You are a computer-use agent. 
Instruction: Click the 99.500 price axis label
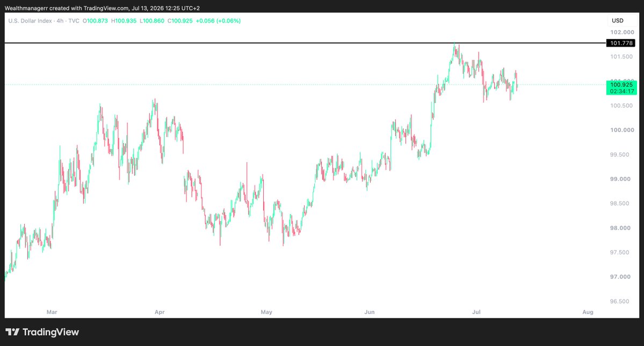tap(620, 154)
